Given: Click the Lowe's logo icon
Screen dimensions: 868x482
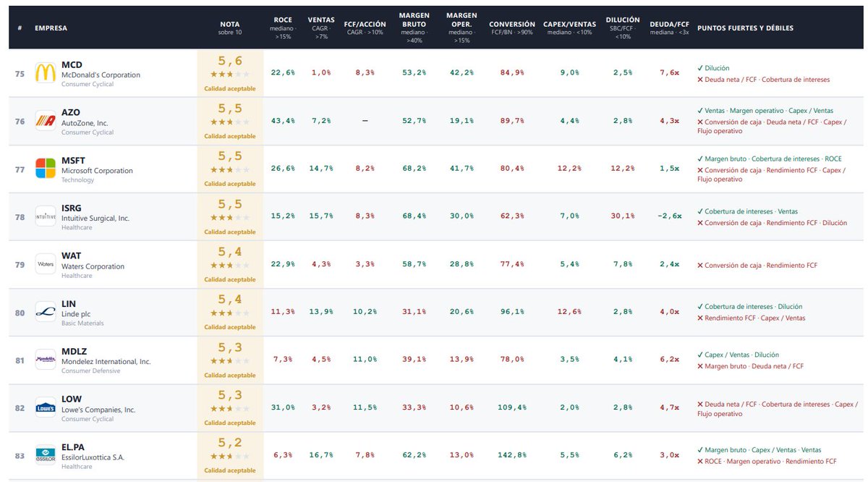Looking at the screenshot, I should [46, 407].
